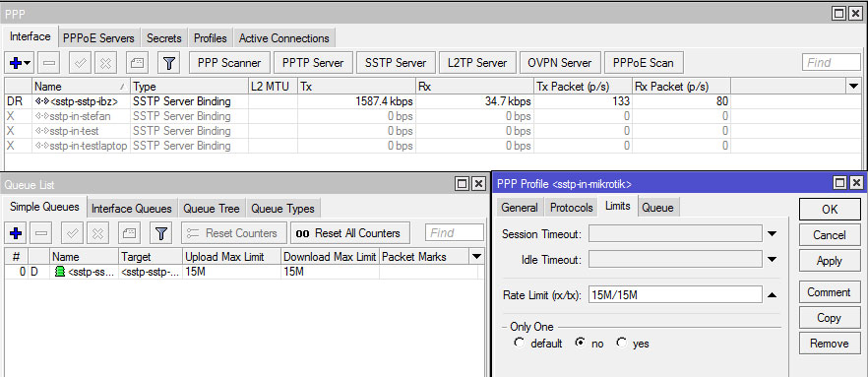Screen dimensions: 868x377
Task: Sort by Upload Max Limit column header
Action: tap(232, 257)
